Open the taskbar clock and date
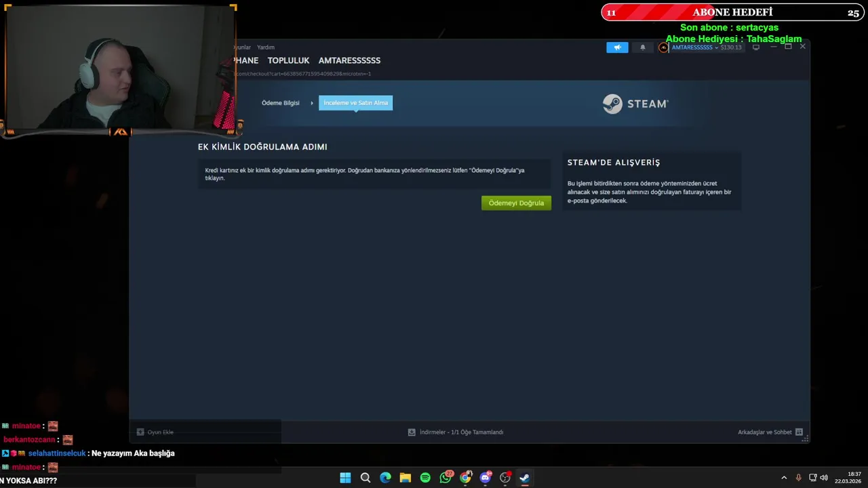The height and width of the screenshot is (488, 868). pyautogui.click(x=848, y=478)
